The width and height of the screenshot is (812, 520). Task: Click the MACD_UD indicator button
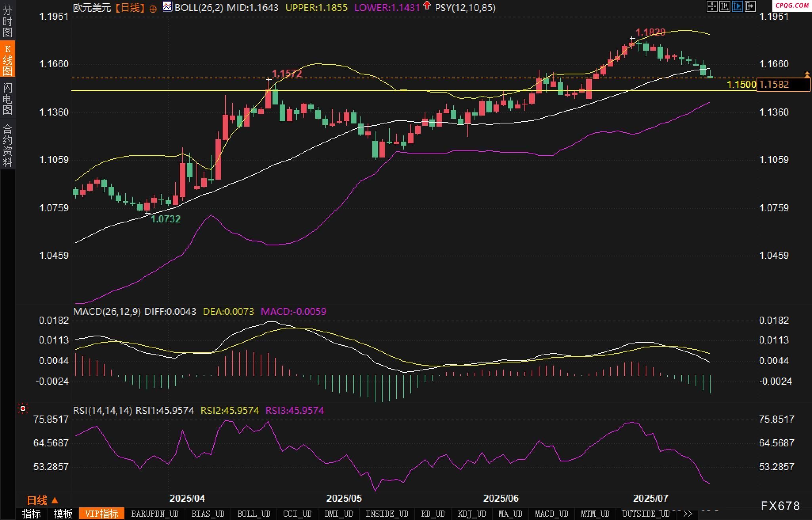pyautogui.click(x=551, y=514)
